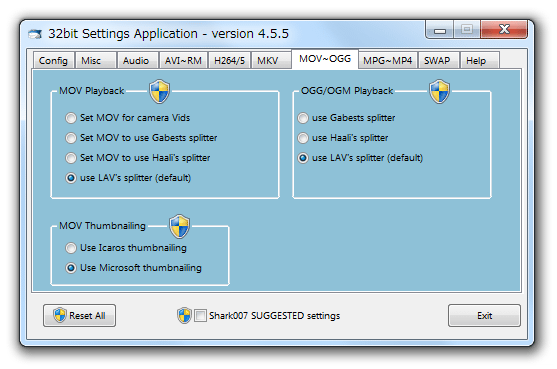Click the Reset All button
This screenshot has height=369, width=557.
pyautogui.click(x=80, y=315)
